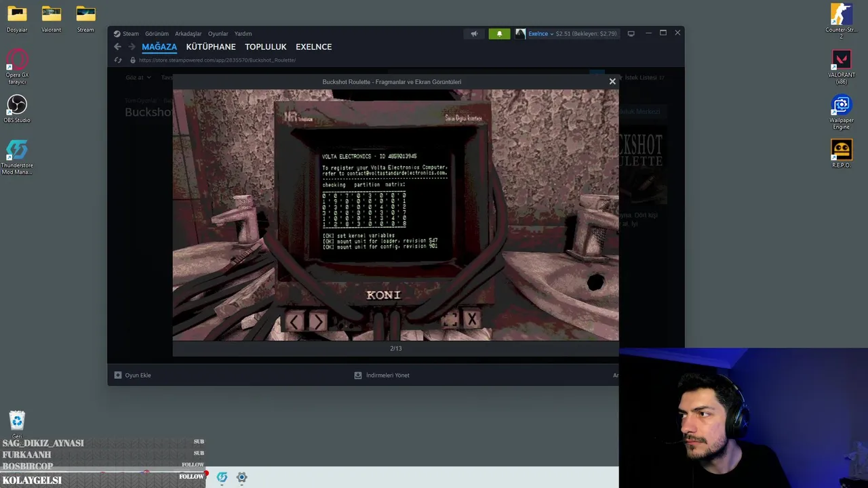Viewport: 868px width, 488px height.
Task: Open the Dosyalar desktop folder
Action: click(17, 19)
